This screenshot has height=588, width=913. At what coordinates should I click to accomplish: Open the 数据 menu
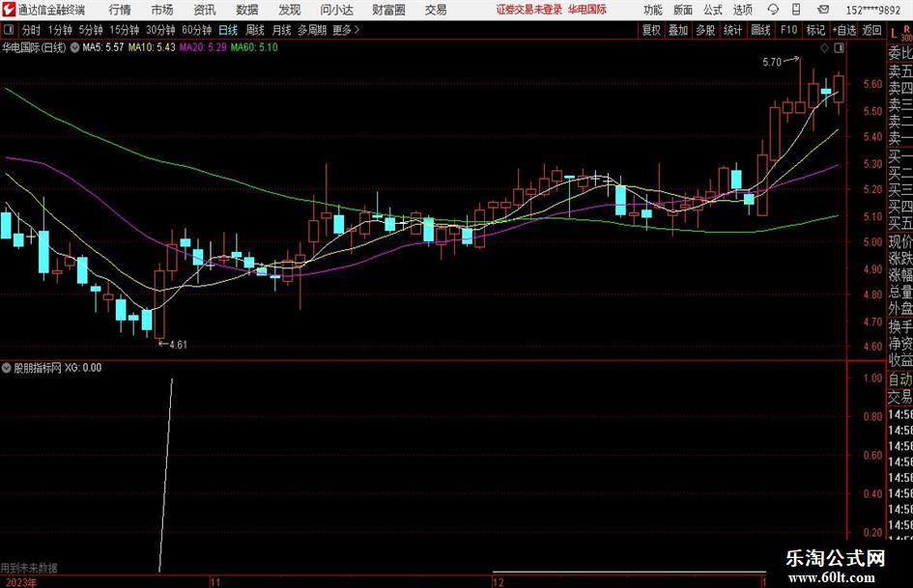coord(247,10)
